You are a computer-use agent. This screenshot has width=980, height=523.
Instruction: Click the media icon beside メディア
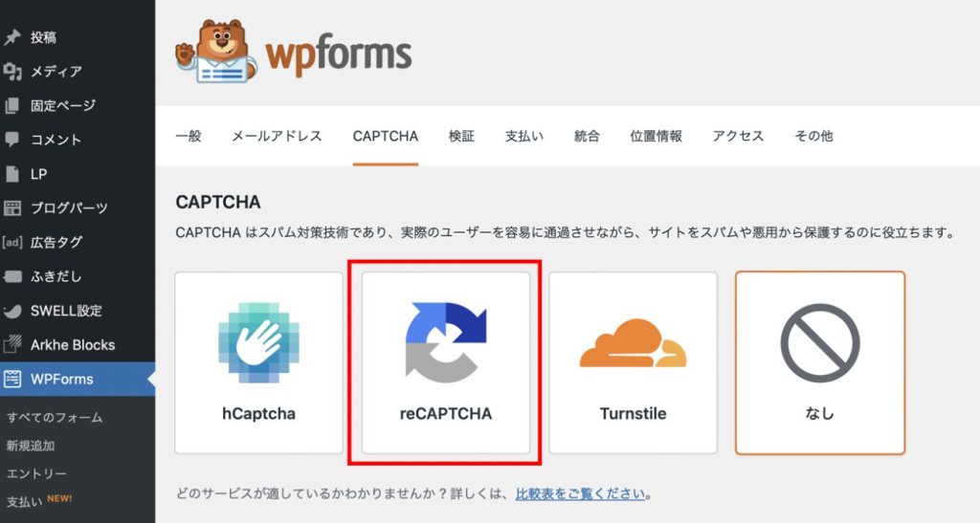[12, 72]
